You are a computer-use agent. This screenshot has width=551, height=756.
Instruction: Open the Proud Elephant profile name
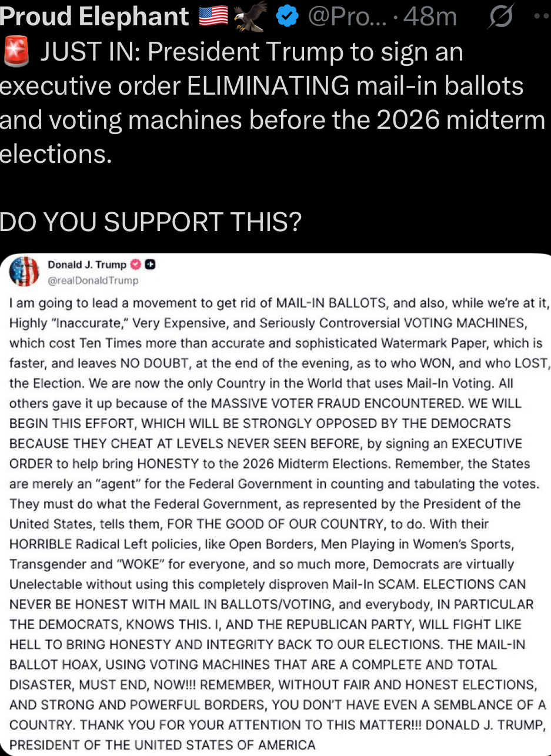94,17
